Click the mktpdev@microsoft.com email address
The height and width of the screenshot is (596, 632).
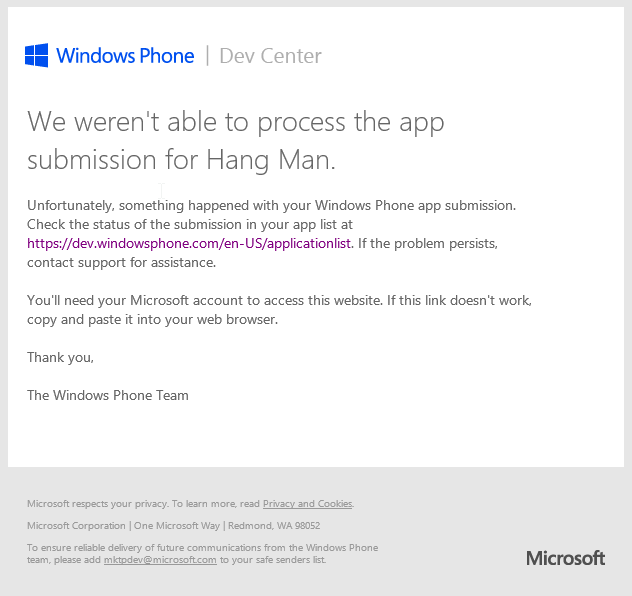pyautogui.click(x=160, y=560)
